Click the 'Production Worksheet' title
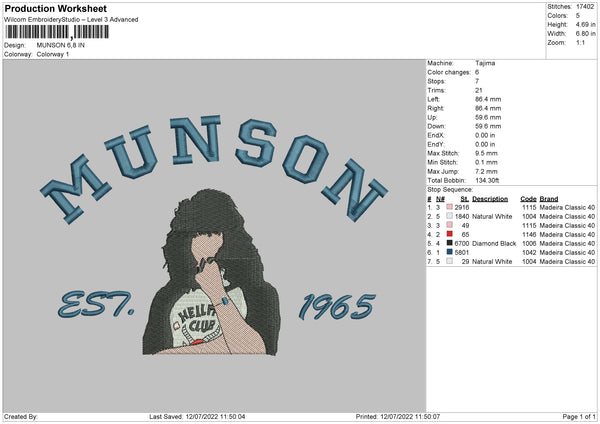This screenshot has width=600, height=424. click(55, 8)
